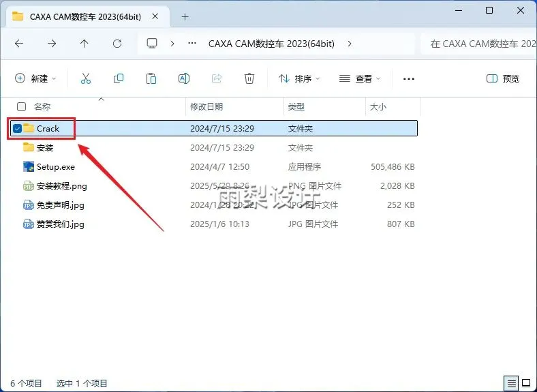Add a new Explorer tab
Screen dimensions: 537x392
tap(185, 16)
